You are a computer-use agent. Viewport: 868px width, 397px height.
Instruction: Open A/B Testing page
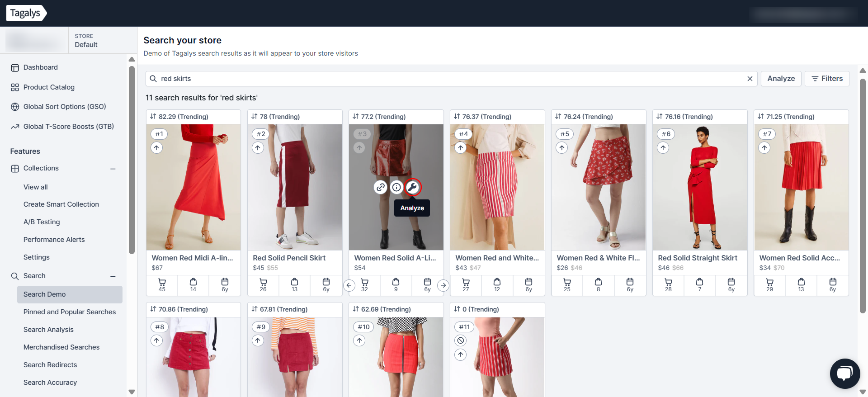pos(42,222)
